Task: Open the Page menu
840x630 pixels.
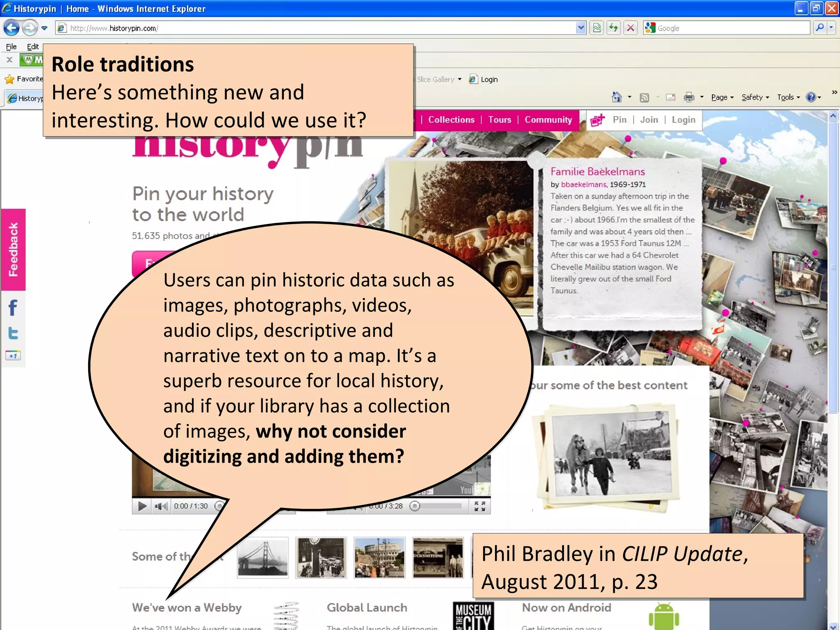Action: (722, 97)
